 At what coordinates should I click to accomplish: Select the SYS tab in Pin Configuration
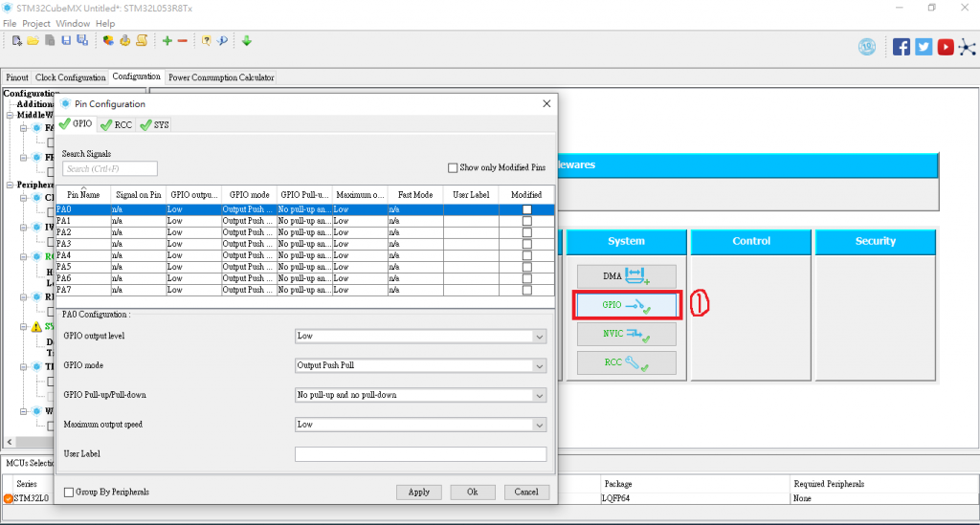click(x=154, y=125)
